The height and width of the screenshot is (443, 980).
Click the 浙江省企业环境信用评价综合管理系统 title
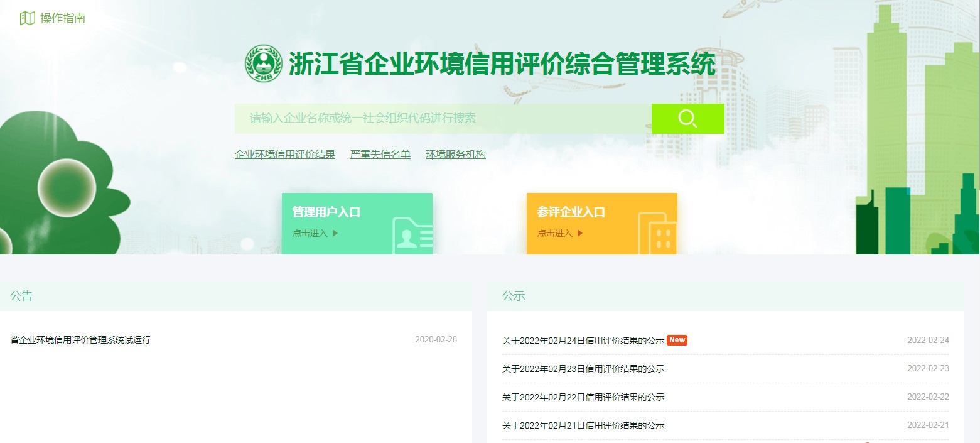502,64
